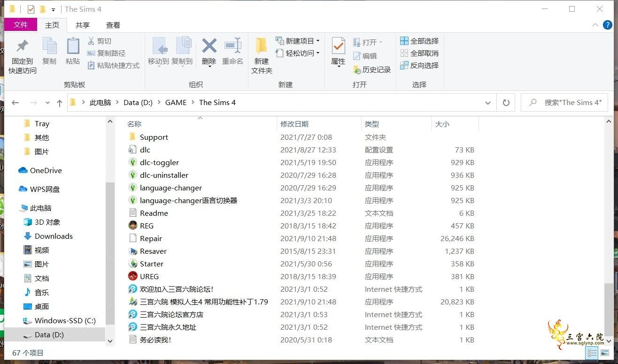The width and height of the screenshot is (618, 364).
Task: Collapse the ribbon with the chevron
Action: [x=595, y=25]
